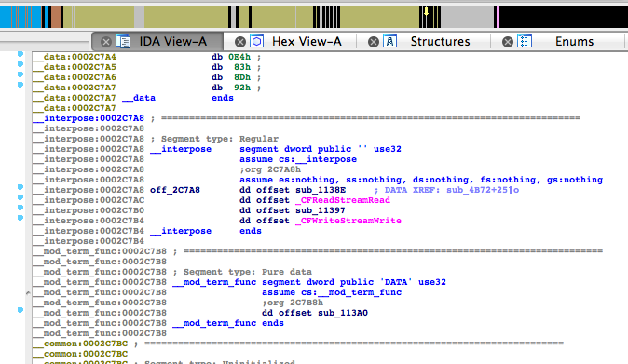Close the Hex View-A tab
The width and height of the screenshot is (628, 364).
pyautogui.click(x=240, y=42)
